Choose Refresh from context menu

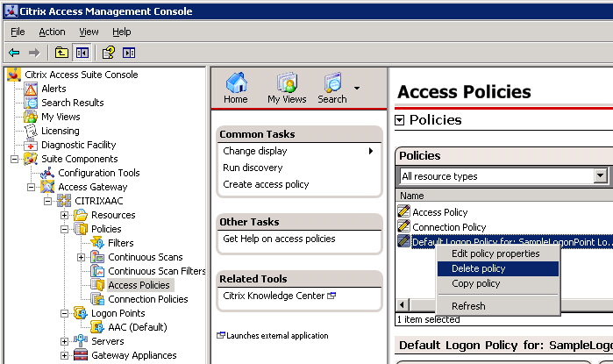[498, 306]
